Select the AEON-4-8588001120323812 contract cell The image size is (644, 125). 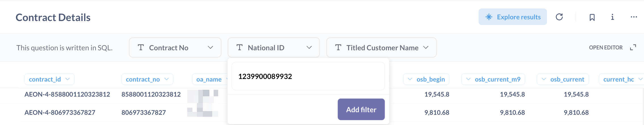pos(67,94)
